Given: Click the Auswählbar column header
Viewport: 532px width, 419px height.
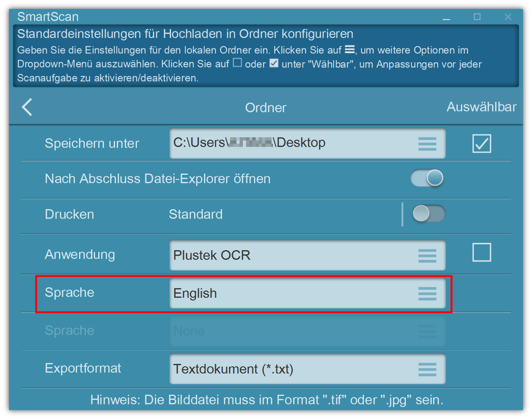Looking at the screenshot, I should (481, 107).
